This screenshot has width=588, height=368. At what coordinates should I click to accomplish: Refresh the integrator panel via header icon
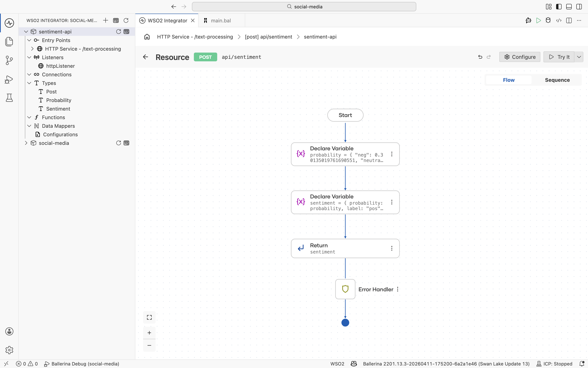point(126,20)
